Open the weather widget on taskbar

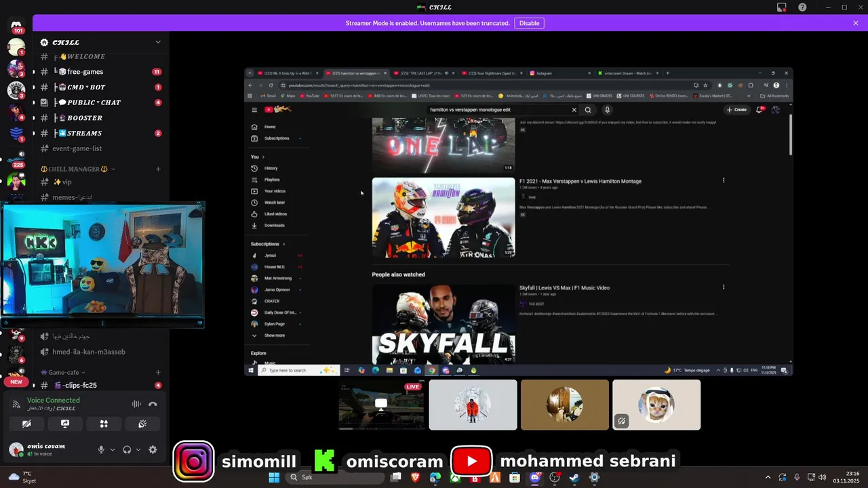point(22,477)
